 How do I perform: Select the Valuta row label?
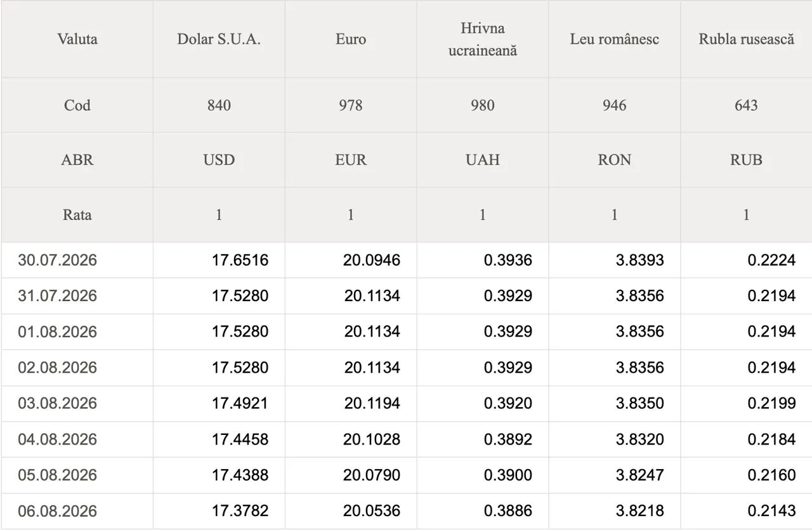pos(77,39)
